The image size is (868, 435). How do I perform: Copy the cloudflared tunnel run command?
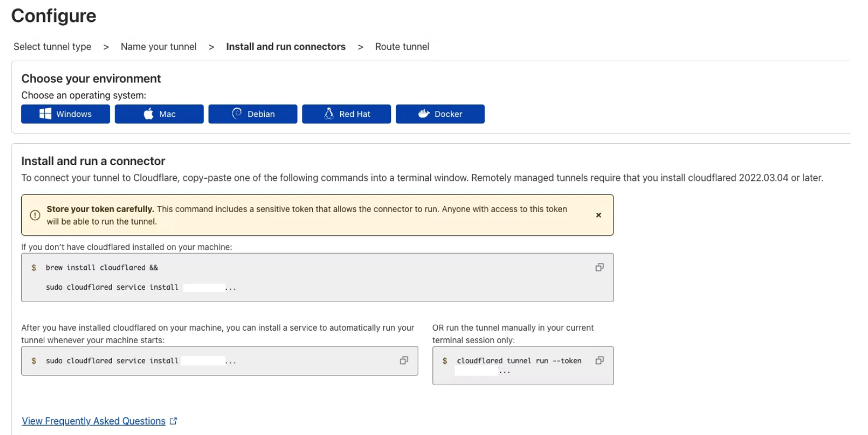tap(599, 360)
